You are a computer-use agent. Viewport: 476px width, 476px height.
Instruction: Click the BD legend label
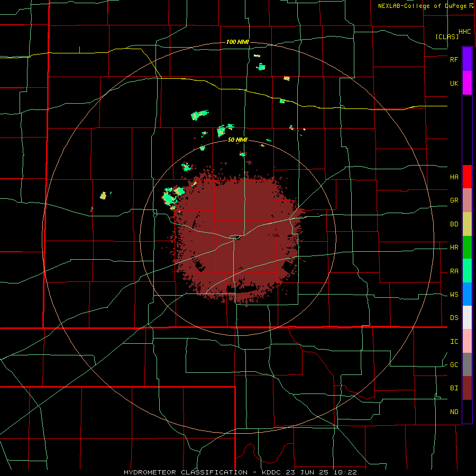click(454, 224)
